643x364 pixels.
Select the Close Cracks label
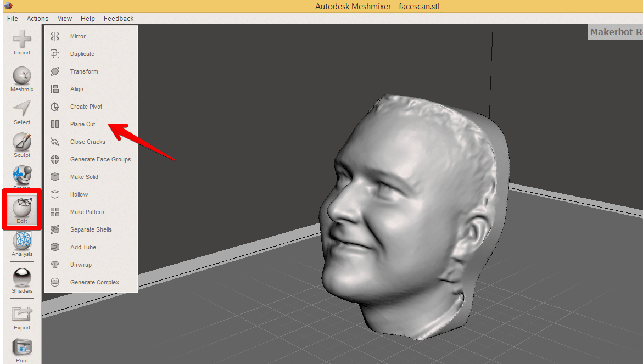[x=88, y=142]
